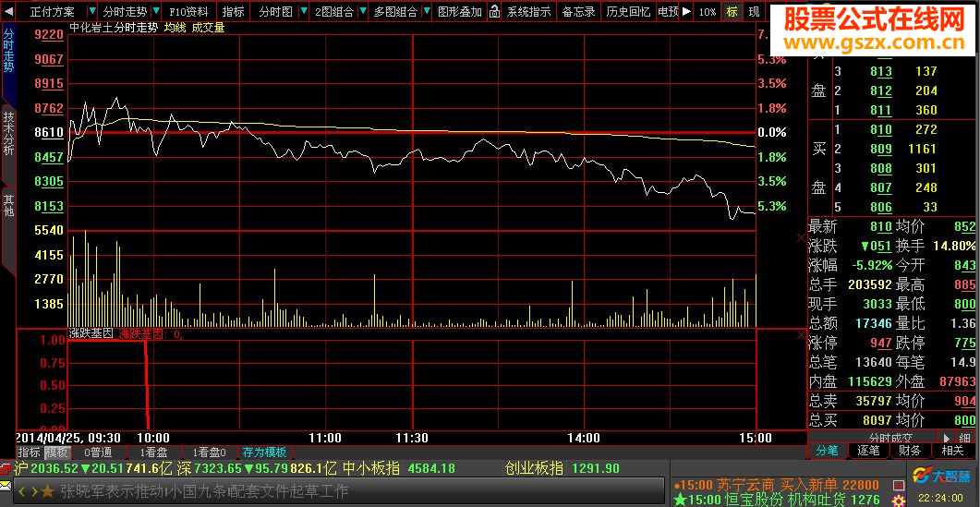Open dropdown arrow after 分时走势 in toolbar
The height and width of the screenshot is (507, 980).
[x=156, y=11]
